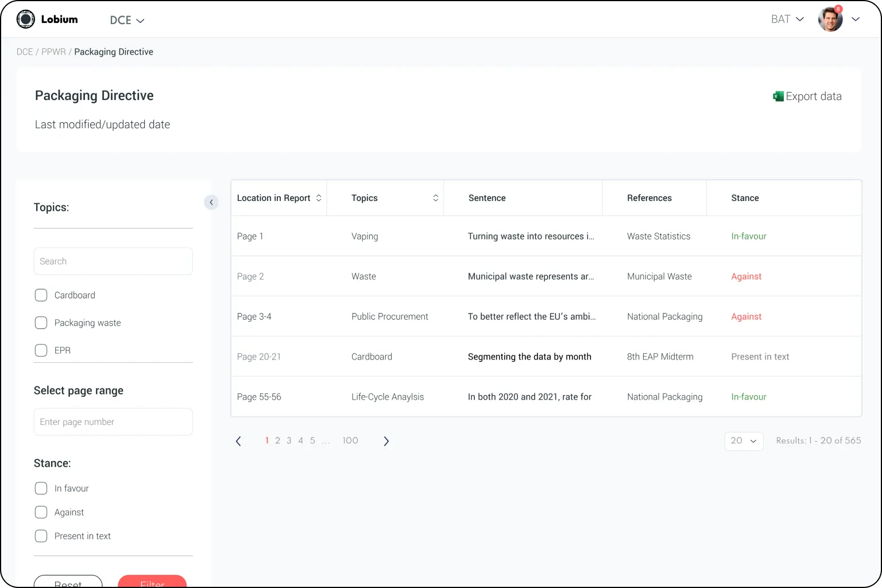The image size is (882, 588).
Task: Click the Topics search field
Action: (x=113, y=261)
